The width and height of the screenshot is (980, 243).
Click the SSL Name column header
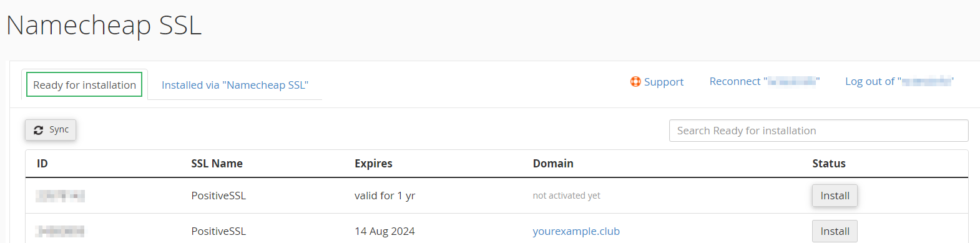[x=217, y=164]
